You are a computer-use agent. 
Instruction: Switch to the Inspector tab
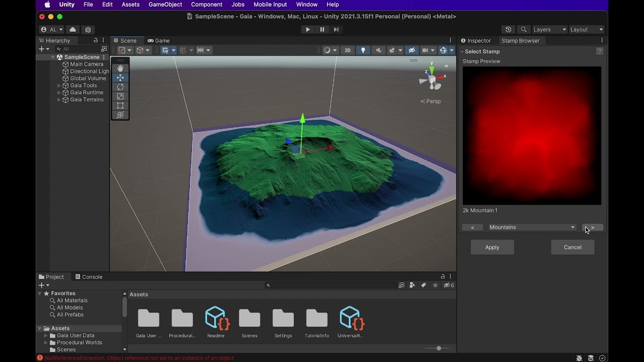coord(476,40)
